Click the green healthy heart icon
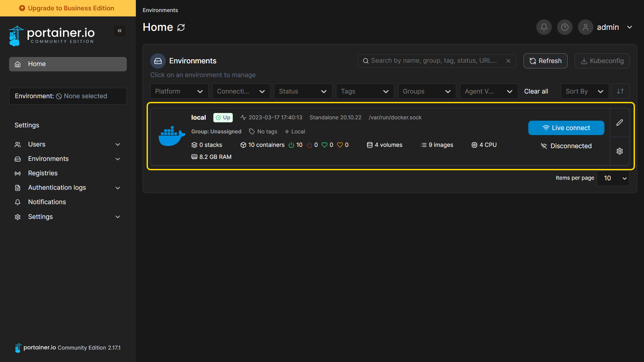 (324, 145)
